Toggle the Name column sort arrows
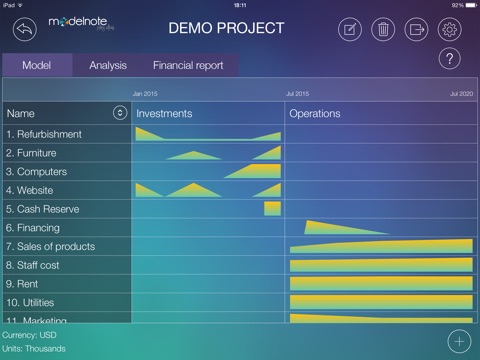The width and height of the screenshot is (480, 360). pos(120,113)
